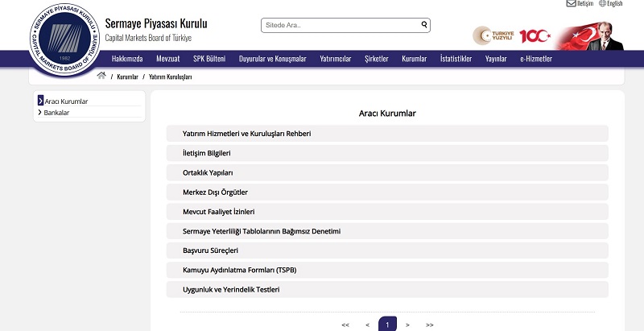644x331 pixels.
Task: Open the Yatırımcılar menu
Action: [336, 59]
